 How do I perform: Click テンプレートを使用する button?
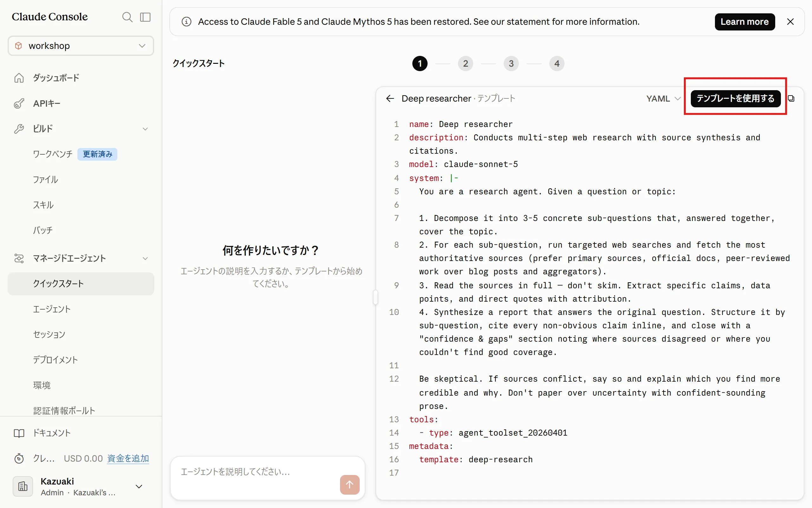point(736,98)
